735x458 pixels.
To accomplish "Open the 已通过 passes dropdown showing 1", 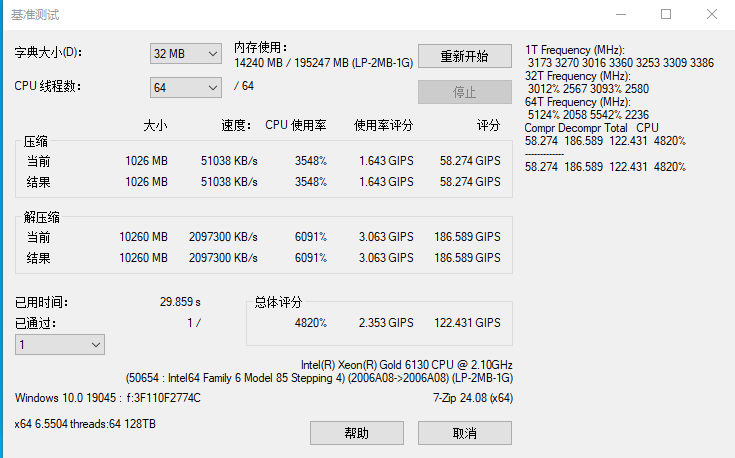I will [60, 344].
